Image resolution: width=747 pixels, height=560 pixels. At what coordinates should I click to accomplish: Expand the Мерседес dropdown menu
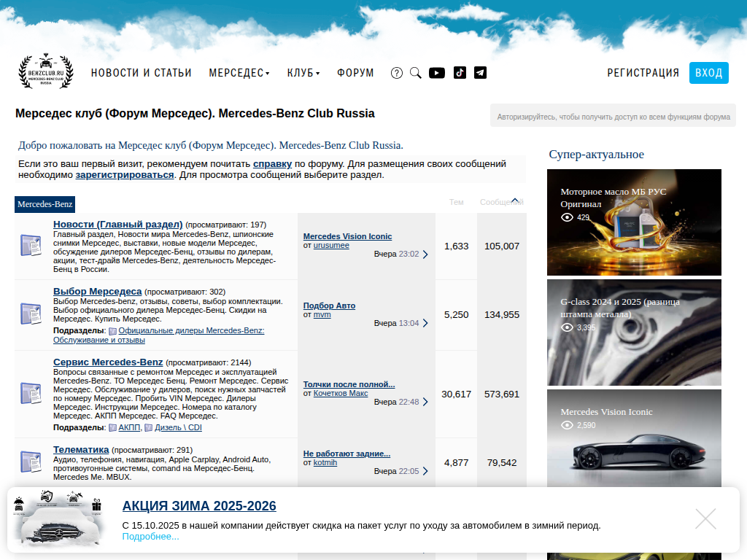239,73
